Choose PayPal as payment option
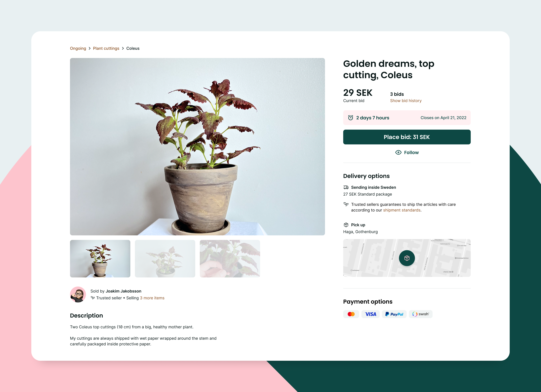Viewport: 541px width, 392px height. coord(394,314)
